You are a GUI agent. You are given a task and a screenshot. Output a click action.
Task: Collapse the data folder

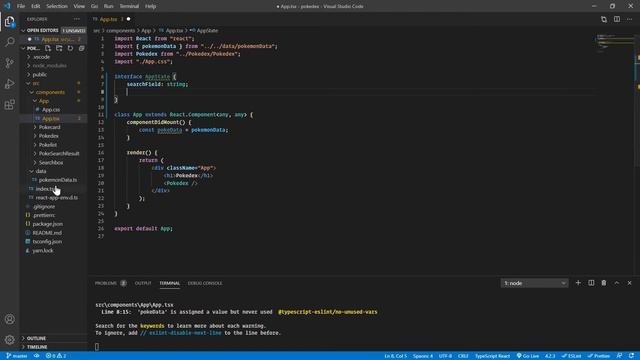point(54,171)
